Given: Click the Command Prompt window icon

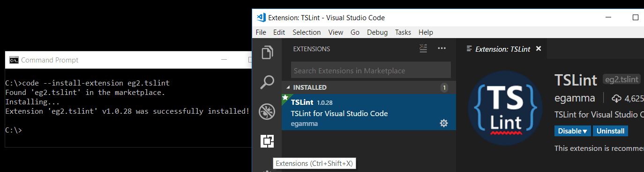Looking at the screenshot, I should tap(14, 60).
